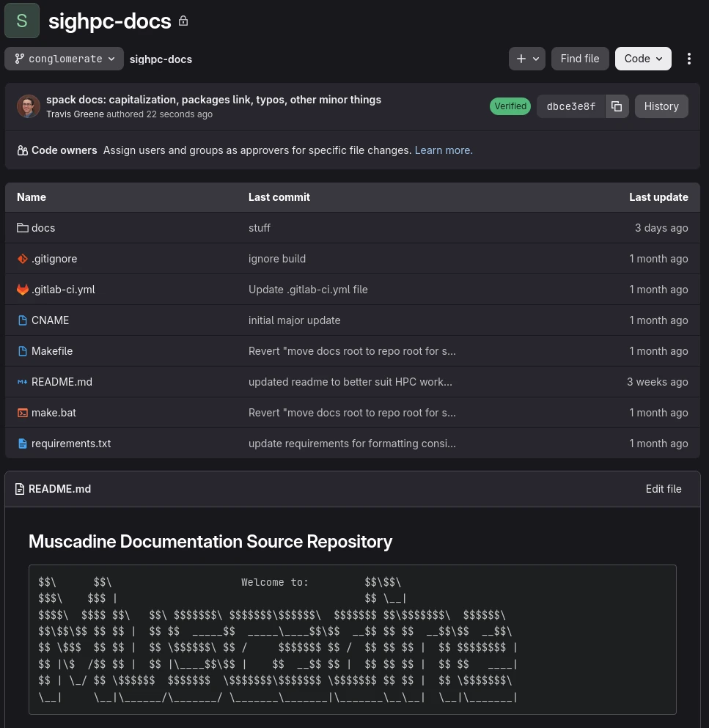Open the .gitlab-ci.yml file
709x728 pixels.
[x=63, y=290]
